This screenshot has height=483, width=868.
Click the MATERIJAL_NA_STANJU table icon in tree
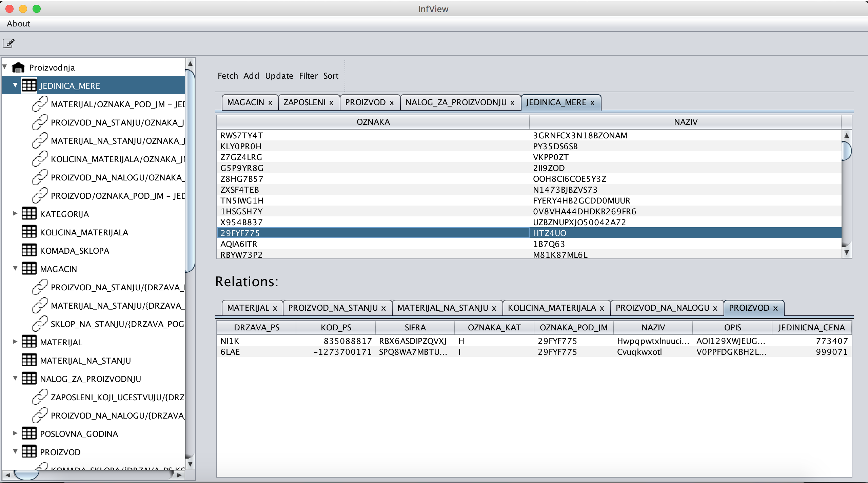click(x=29, y=360)
